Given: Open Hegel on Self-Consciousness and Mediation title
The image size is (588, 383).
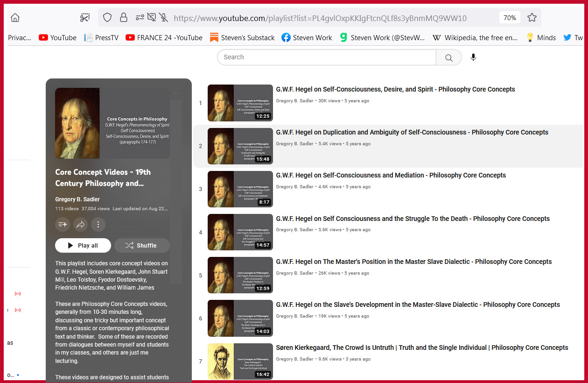Looking at the screenshot, I should click(391, 175).
